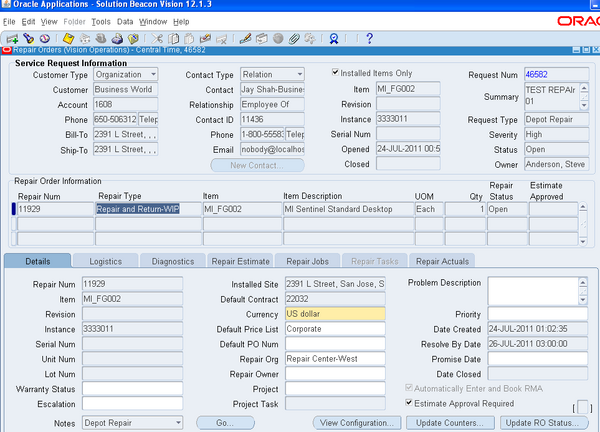Click the Copy toolbar icon
Screen dimensions: 600x432
[173, 39]
